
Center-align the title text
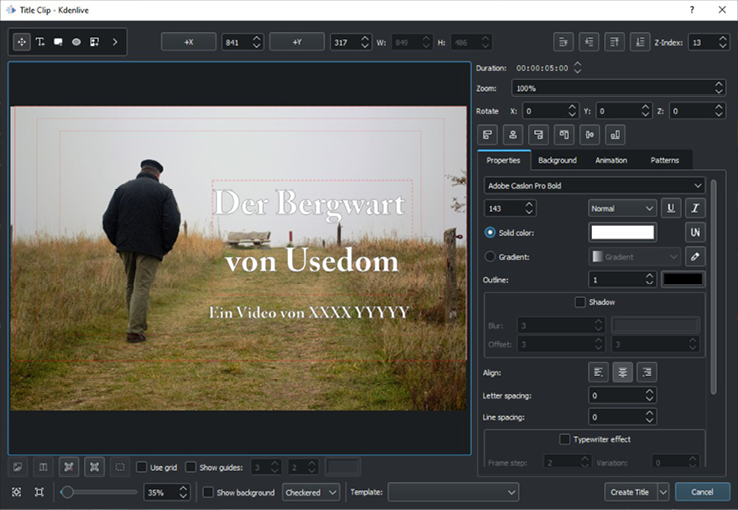click(623, 372)
